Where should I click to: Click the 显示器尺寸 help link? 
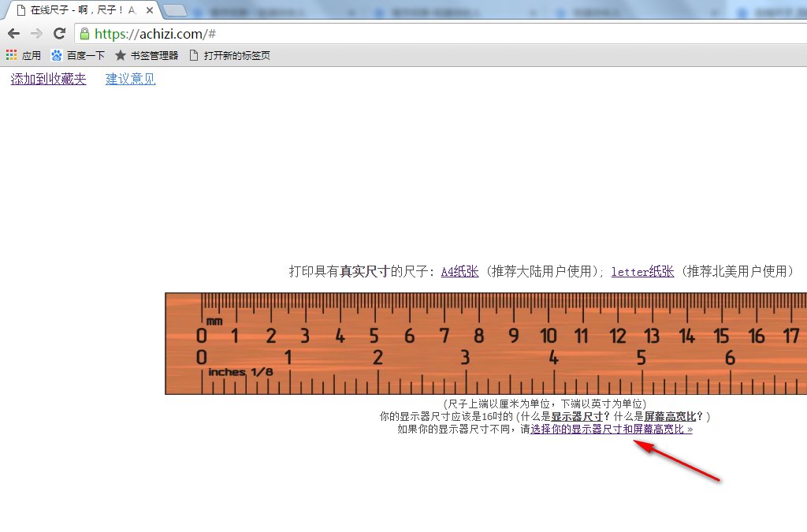(x=580, y=416)
